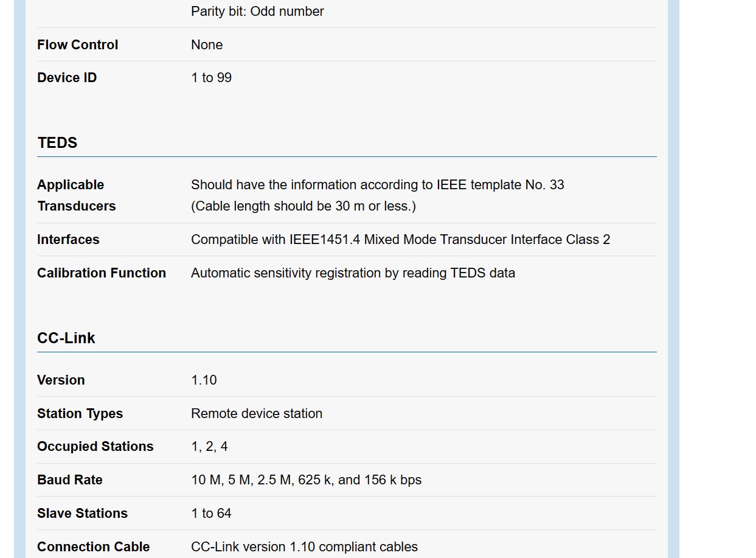Select the '1 to 99' device ID value

[211, 78]
